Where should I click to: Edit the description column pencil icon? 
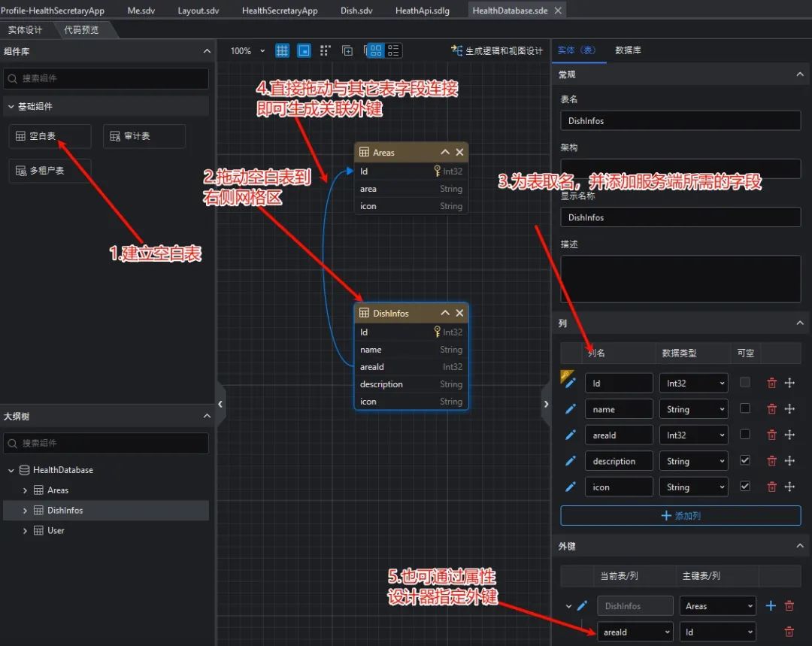tap(570, 461)
